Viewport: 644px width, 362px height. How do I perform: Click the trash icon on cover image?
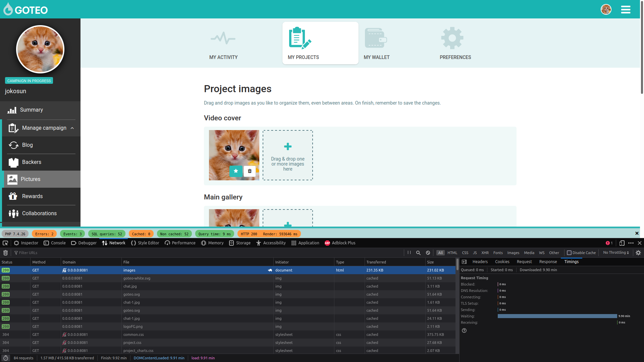pyautogui.click(x=250, y=171)
